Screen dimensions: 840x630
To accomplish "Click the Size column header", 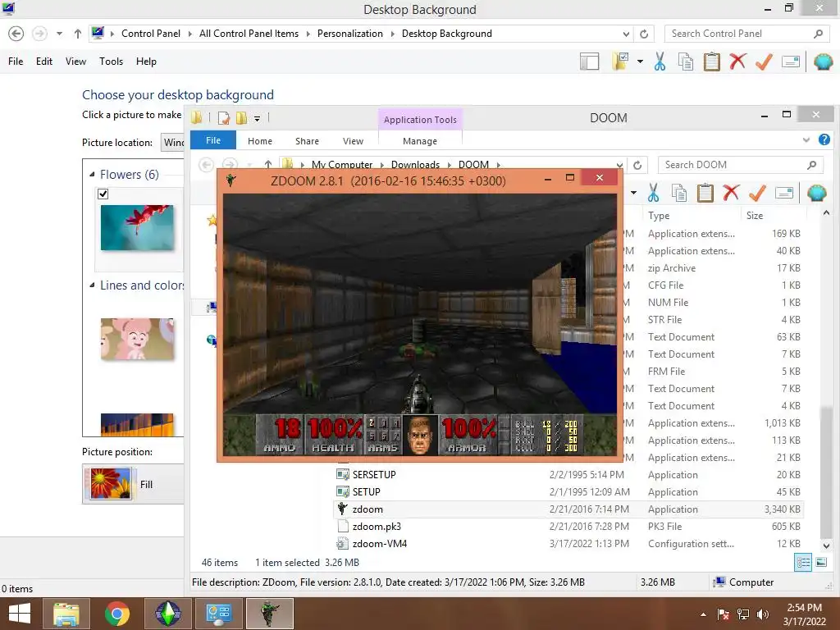I will (755, 216).
